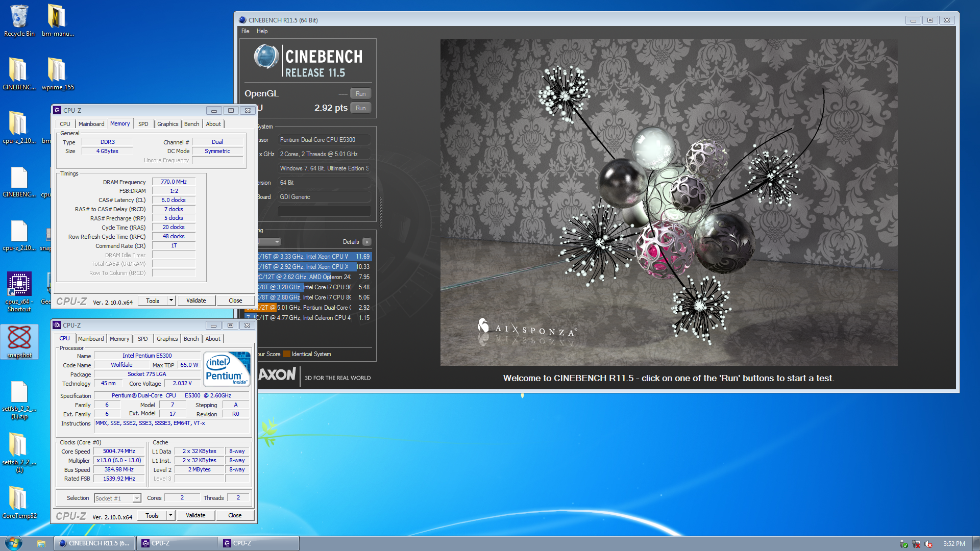Click Validate in lower CPU-Z window
Screen dimensions: 980x551
tap(195, 515)
